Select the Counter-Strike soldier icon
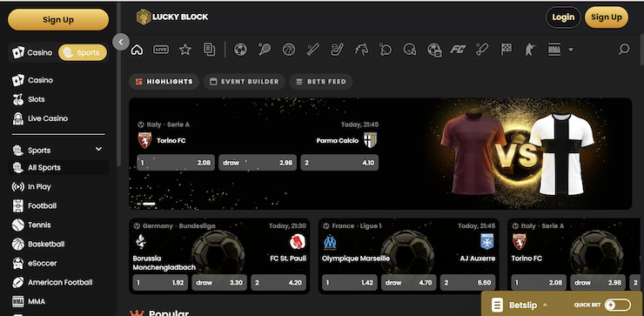 530,50
